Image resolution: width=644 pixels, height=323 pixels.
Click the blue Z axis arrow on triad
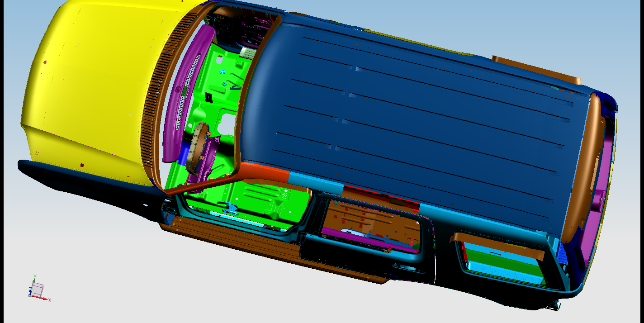pos(30,292)
